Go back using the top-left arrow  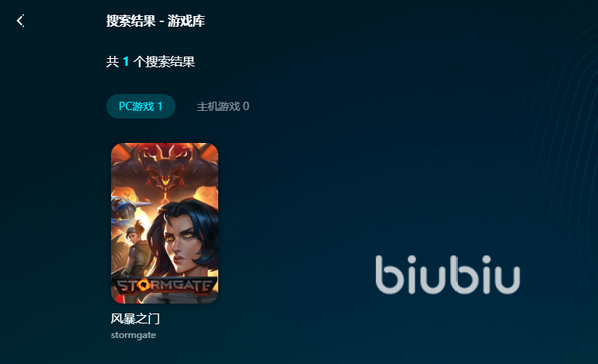pyautogui.click(x=20, y=21)
